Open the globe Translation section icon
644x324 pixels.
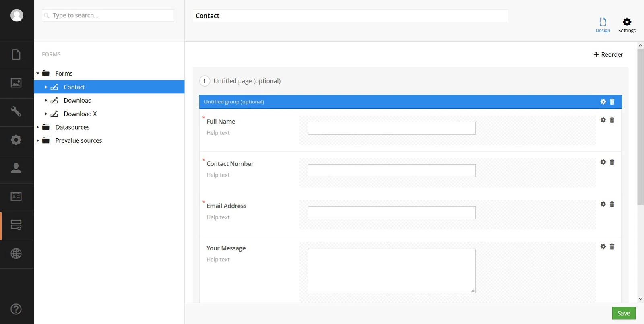coord(16,254)
